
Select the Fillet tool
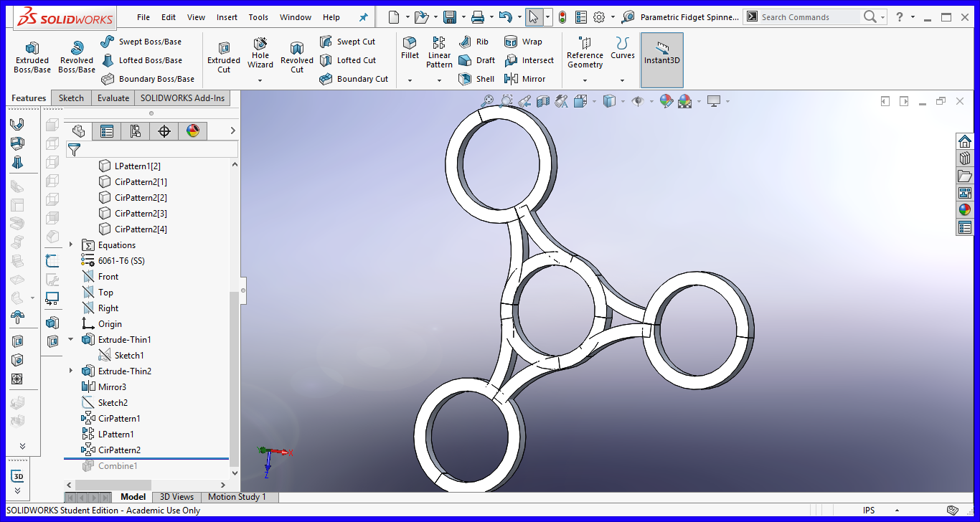click(410, 48)
